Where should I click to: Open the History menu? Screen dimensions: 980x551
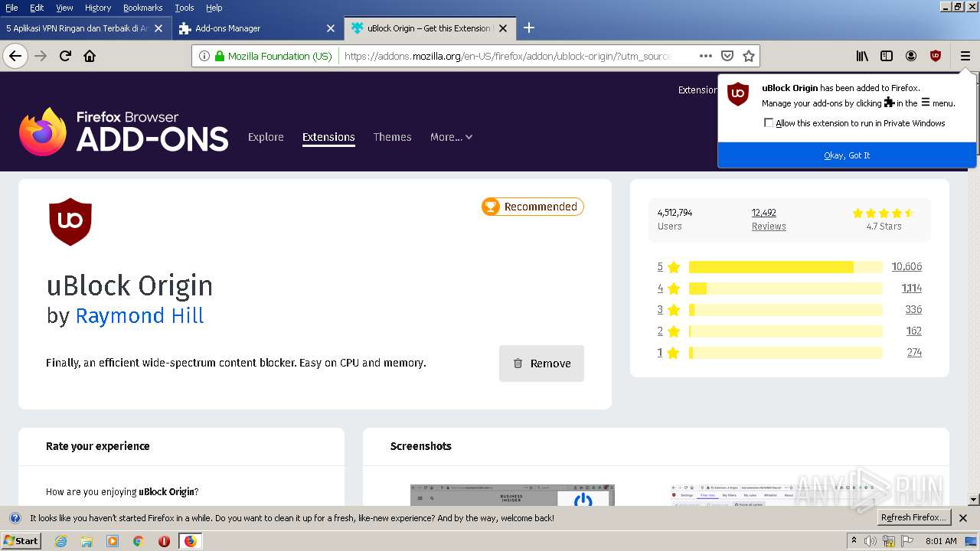coord(98,8)
